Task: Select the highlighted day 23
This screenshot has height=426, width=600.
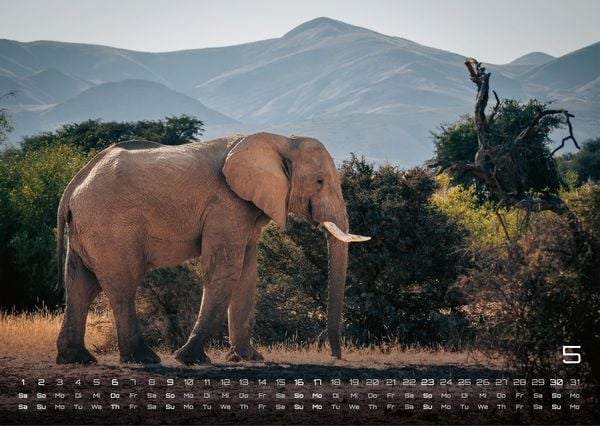Action: (x=427, y=382)
